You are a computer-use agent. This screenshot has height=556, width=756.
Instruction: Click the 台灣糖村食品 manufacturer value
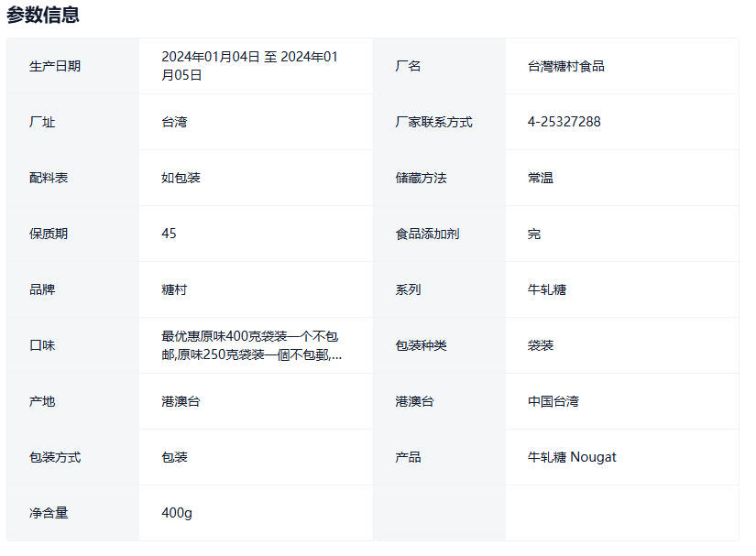click(x=566, y=66)
